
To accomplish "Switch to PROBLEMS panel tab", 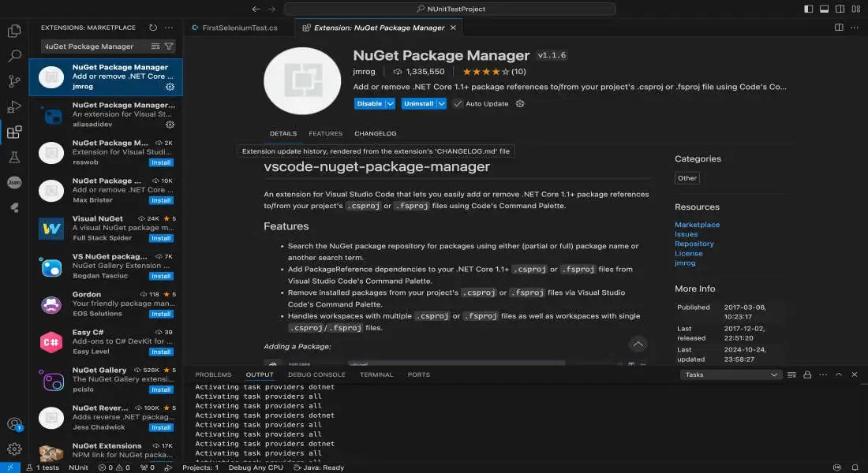I will pyautogui.click(x=213, y=374).
